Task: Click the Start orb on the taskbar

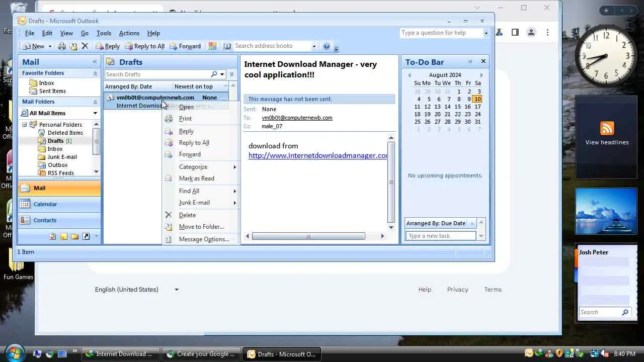Action: [15, 352]
